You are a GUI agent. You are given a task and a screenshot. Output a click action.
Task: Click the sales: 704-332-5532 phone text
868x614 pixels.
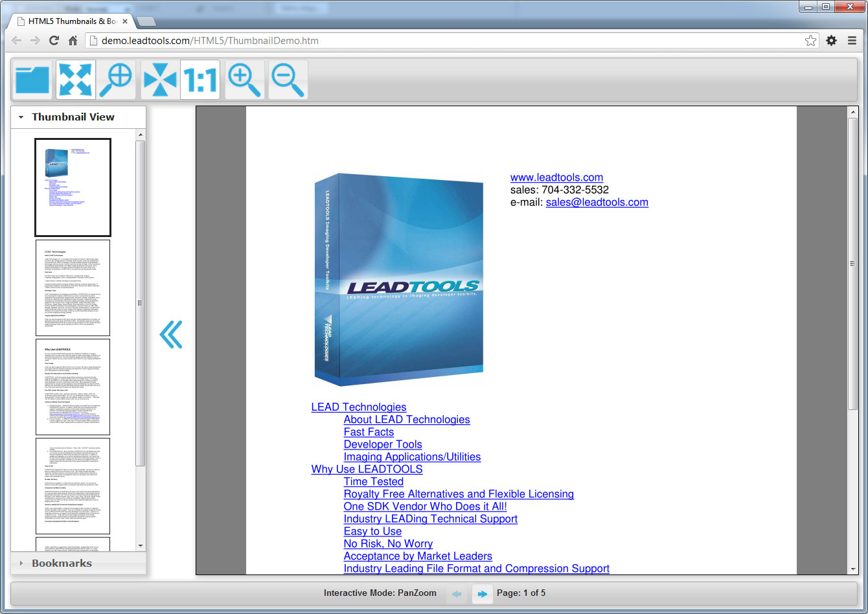[560, 190]
